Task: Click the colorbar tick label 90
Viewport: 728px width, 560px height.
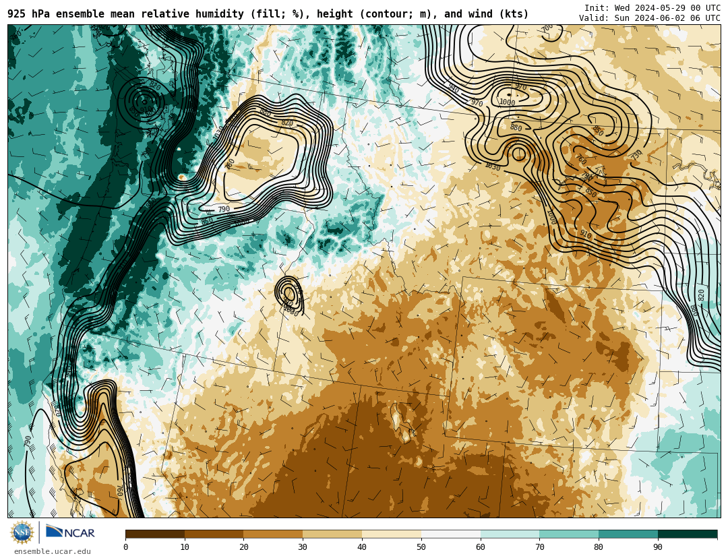Action: coord(658,547)
